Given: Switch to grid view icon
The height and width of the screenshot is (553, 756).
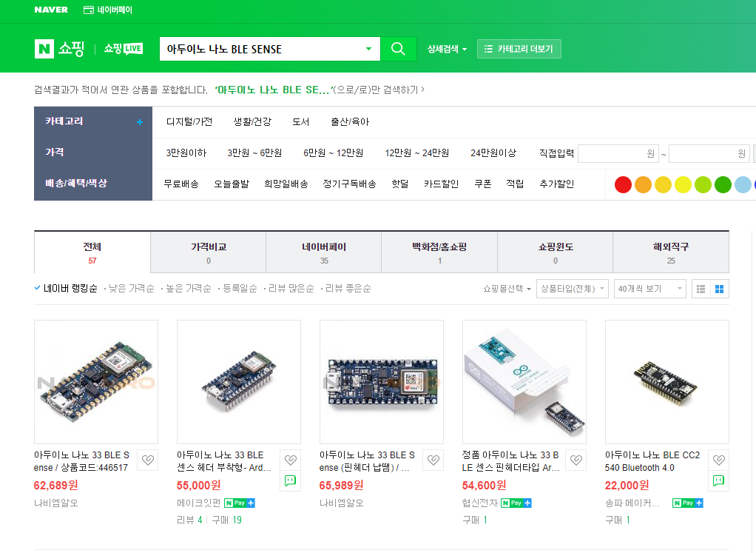Looking at the screenshot, I should [x=719, y=289].
